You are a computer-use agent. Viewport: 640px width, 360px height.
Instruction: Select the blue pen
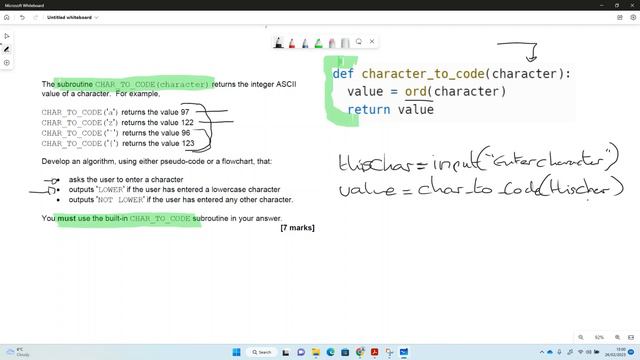305,42
